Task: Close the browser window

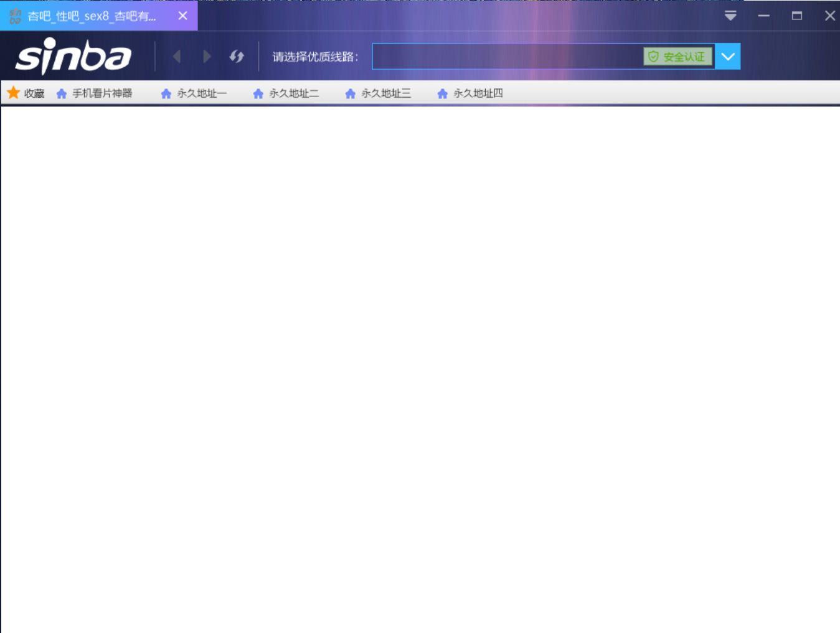Action: point(829,16)
